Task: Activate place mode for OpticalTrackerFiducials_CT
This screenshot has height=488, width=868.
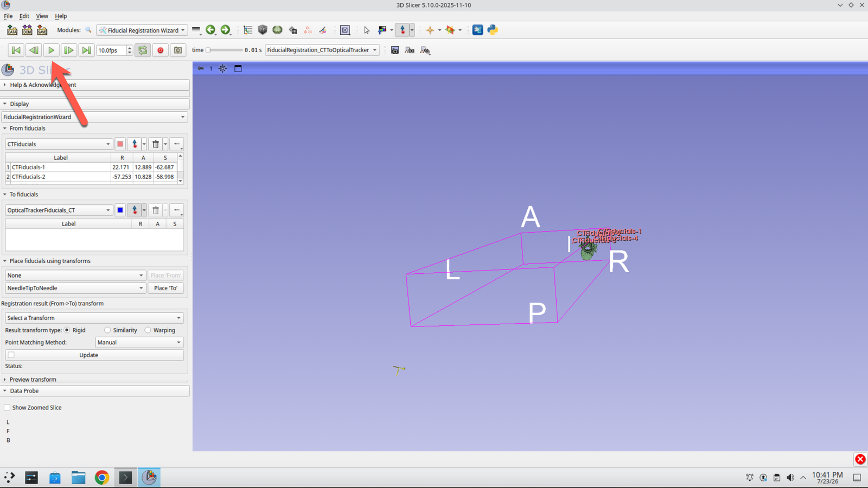Action: [x=135, y=210]
